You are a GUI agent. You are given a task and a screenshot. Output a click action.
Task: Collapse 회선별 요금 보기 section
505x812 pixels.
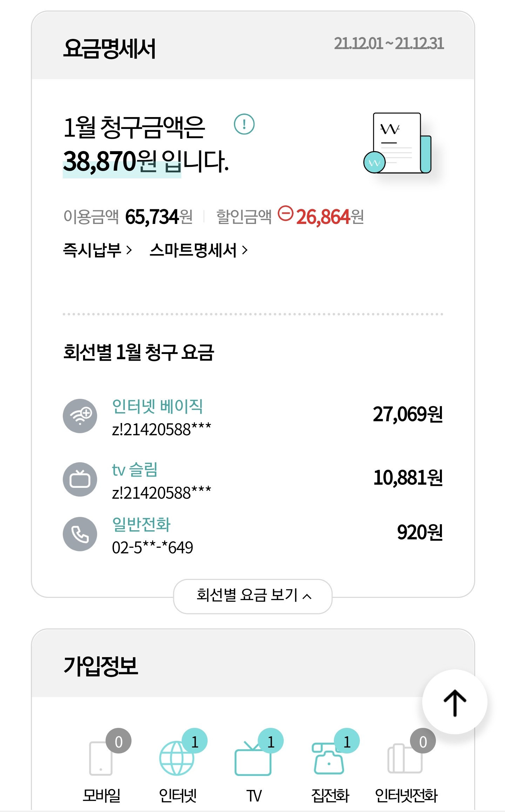pyautogui.click(x=253, y=596)
